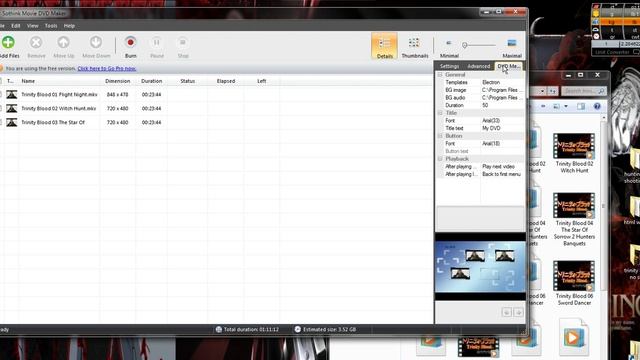
Task: Click the Stop toolbar icon
Action: tap(183, 42)
